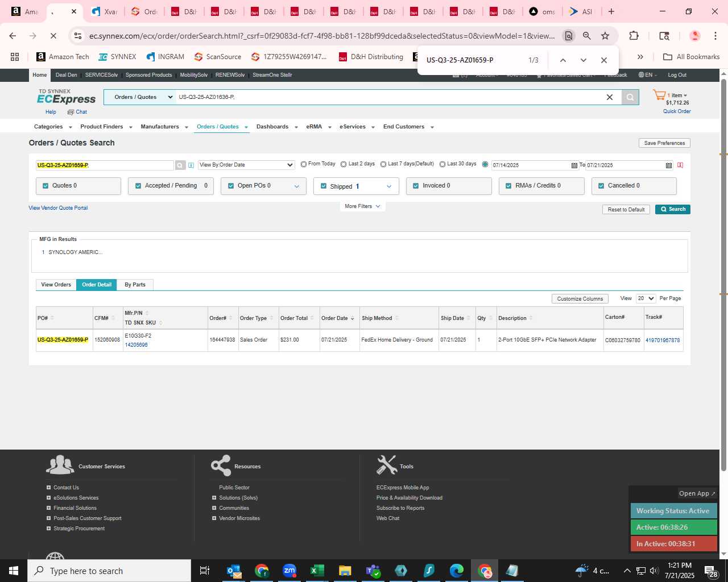Viewport: 728px width, 582px height.
Task: Open Microsoft Edge from the taskbar
Action: [x=457, y=571]
